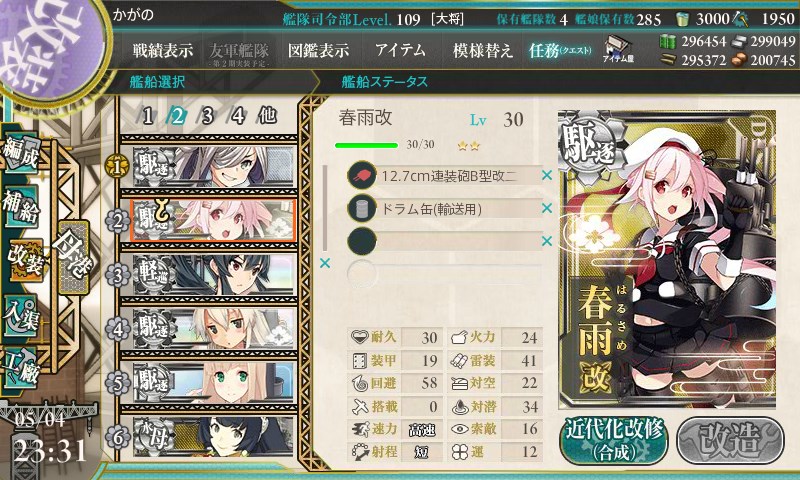Open the 任務(クエスト) quest menu
Image resolution: width=800 pixels, height=480 pixels.
pyautogui.click(x=560, y=50)
